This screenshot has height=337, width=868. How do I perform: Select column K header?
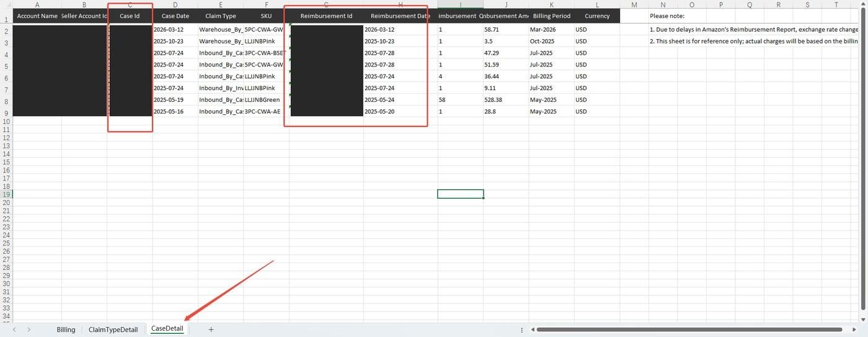551,4
